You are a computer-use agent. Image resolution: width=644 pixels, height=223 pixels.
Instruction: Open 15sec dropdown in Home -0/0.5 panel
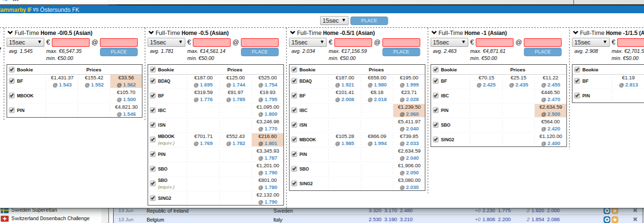click(25, 42)
